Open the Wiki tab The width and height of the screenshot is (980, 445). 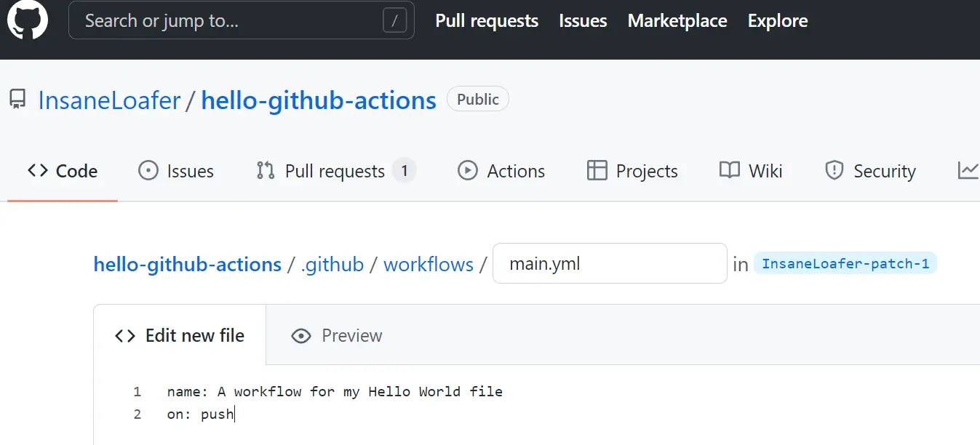751,171
